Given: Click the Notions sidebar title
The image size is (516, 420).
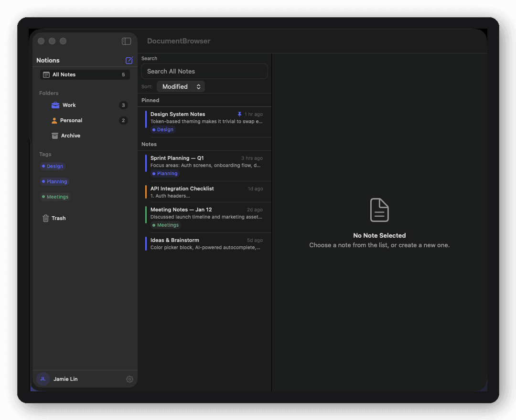Looking at the screenshot, I should (48, 60).
